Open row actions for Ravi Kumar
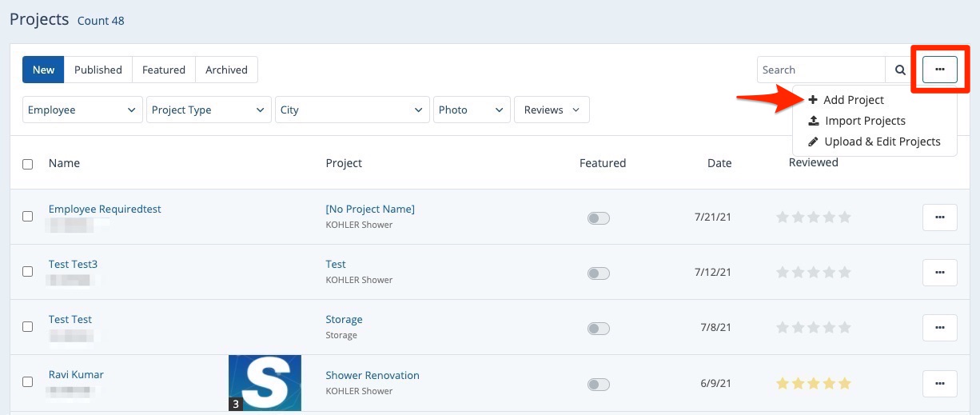The image size is (980, 415). 939,383
